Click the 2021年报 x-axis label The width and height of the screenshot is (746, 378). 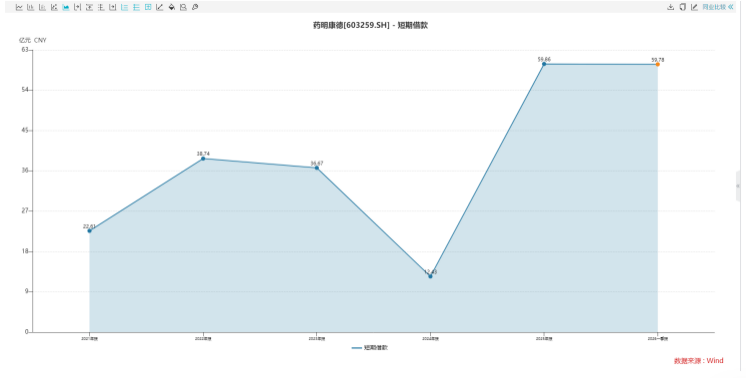pyautogui.click(x=89, y=339)
